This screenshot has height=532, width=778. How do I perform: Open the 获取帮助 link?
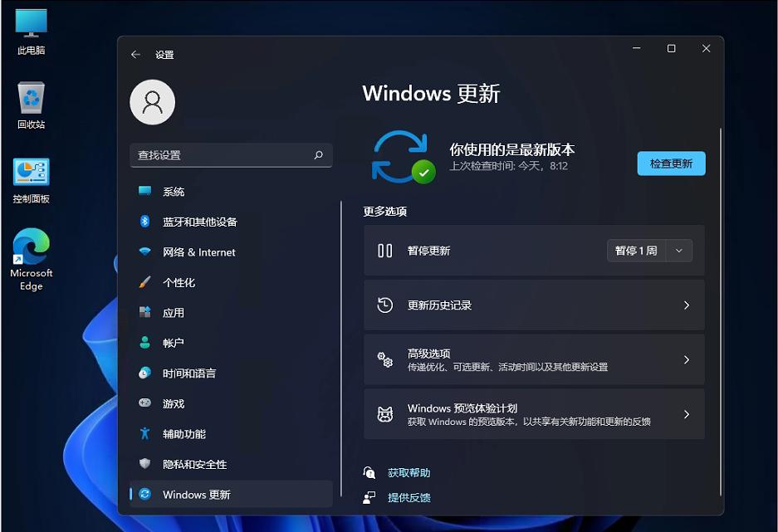coord(409,472)
